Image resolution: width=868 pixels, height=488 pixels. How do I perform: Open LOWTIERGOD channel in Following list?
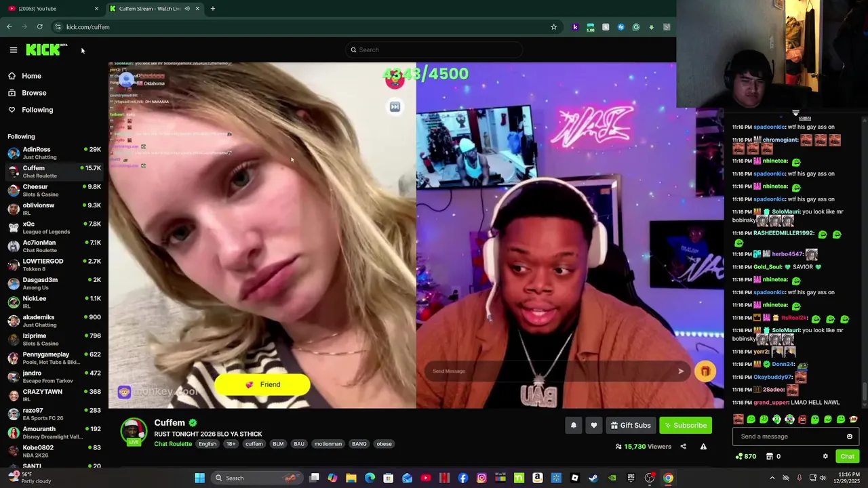coord(54,265)
